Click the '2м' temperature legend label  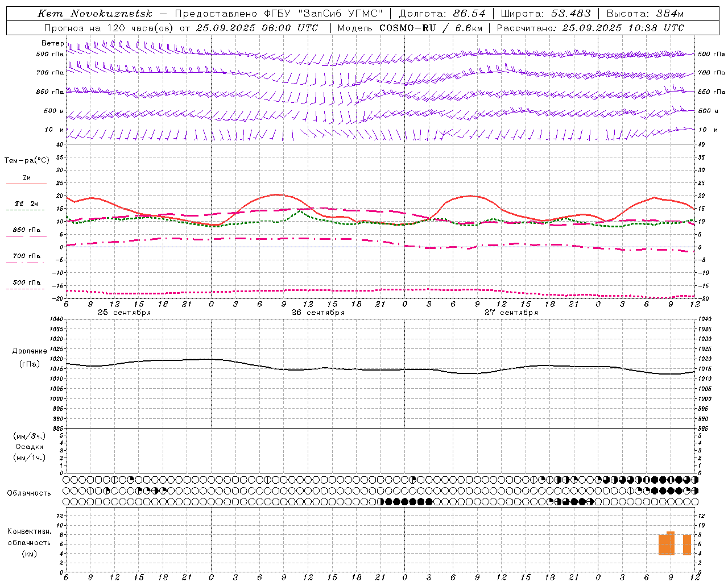pyautogui.click(x=27, y=178)
